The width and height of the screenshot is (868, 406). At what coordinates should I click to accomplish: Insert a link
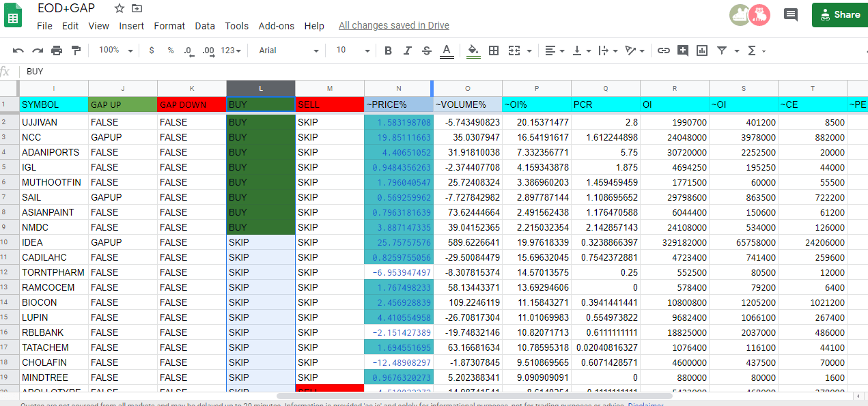coord(663,50)
